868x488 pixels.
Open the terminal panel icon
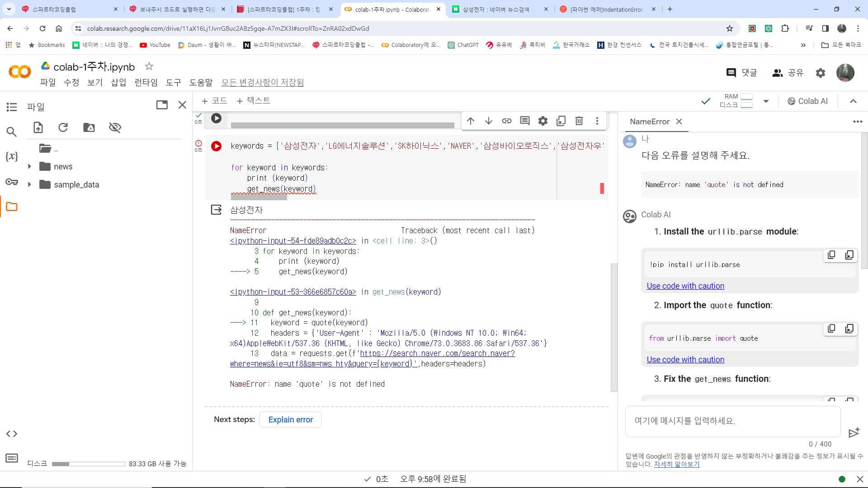[12, 458]
